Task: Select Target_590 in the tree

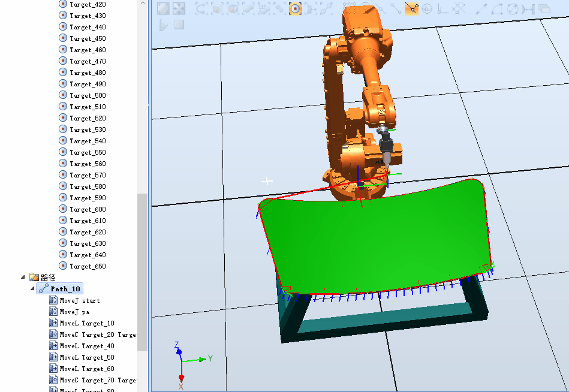Action: tap(88, 198)
